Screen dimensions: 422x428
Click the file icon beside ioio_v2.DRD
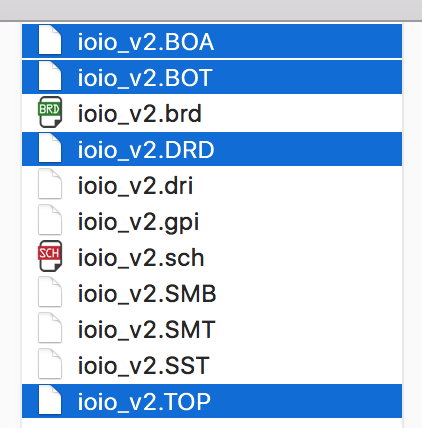click(50, 148)
